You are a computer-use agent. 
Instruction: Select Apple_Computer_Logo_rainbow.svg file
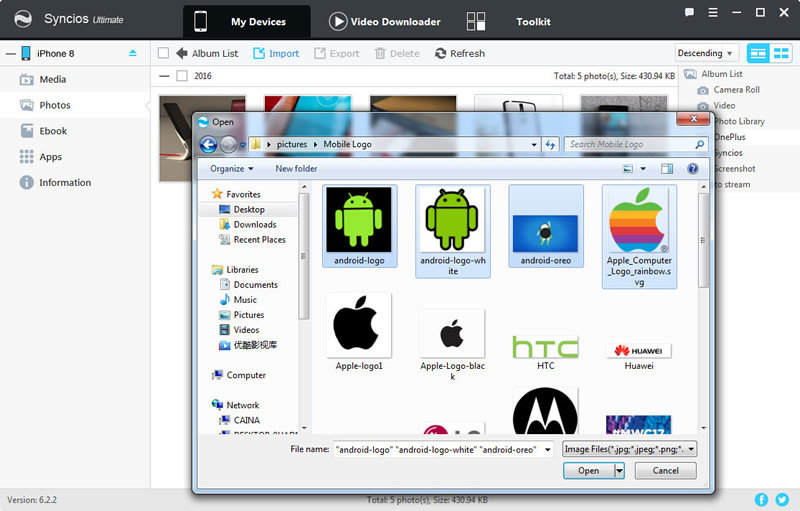pos(639,236)
